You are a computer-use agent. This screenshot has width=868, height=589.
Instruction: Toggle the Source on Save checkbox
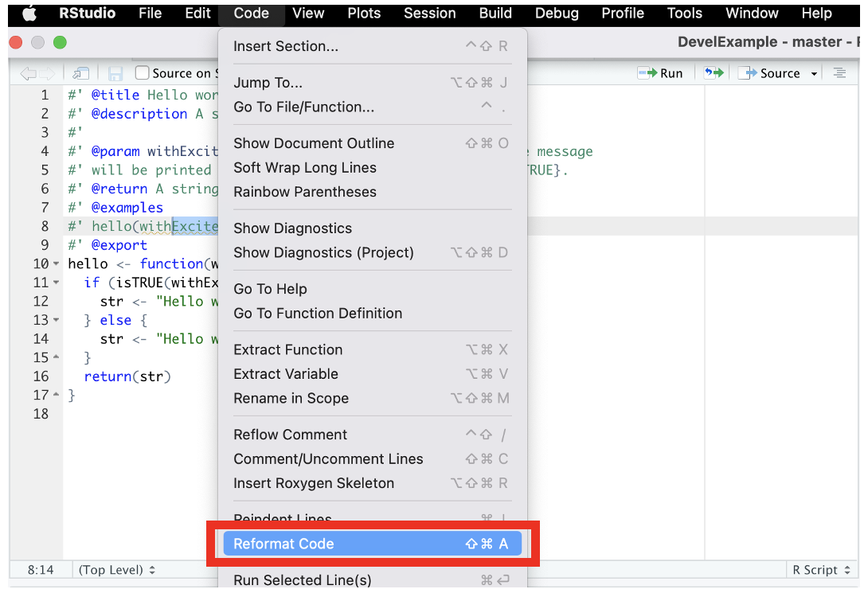[x=143, y=73]
